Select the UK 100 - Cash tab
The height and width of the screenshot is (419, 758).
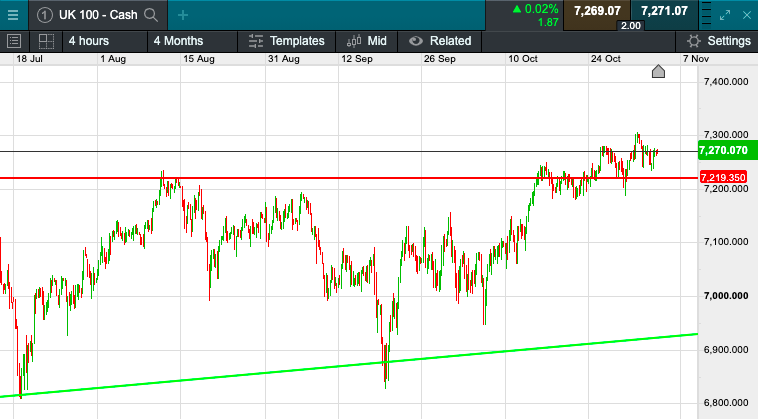(98, 15)
